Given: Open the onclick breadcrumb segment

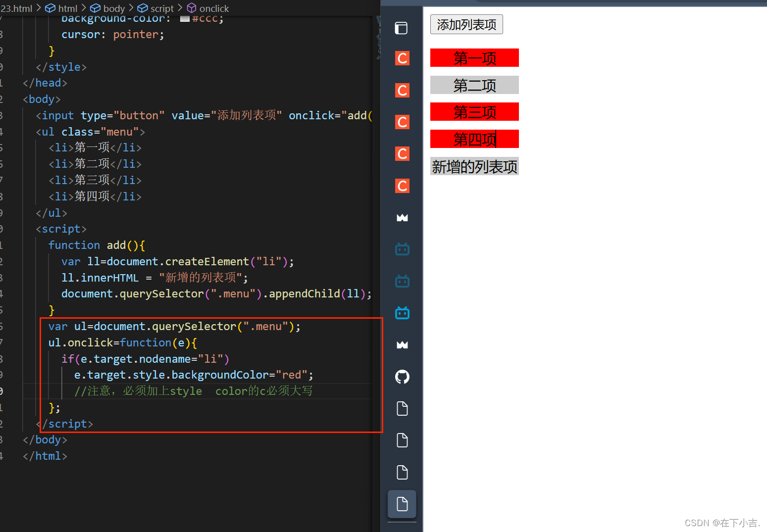Looking at the screenshot, I should point(208,8).
